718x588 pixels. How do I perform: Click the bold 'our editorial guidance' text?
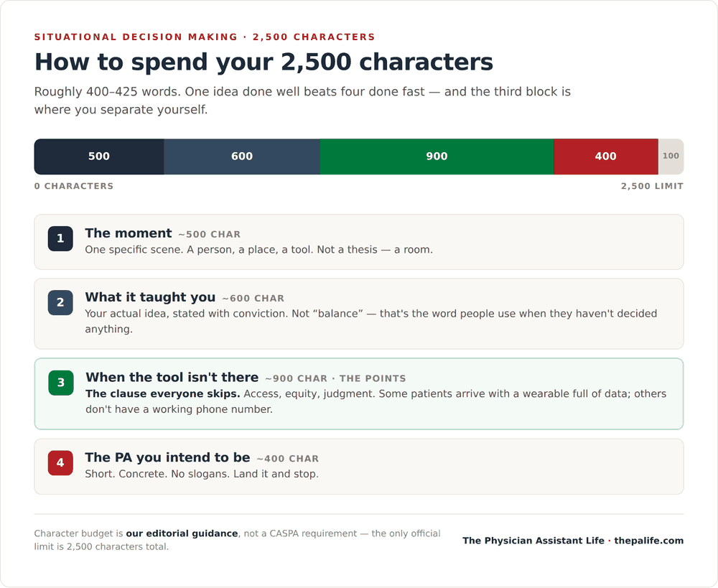[182, 533]
